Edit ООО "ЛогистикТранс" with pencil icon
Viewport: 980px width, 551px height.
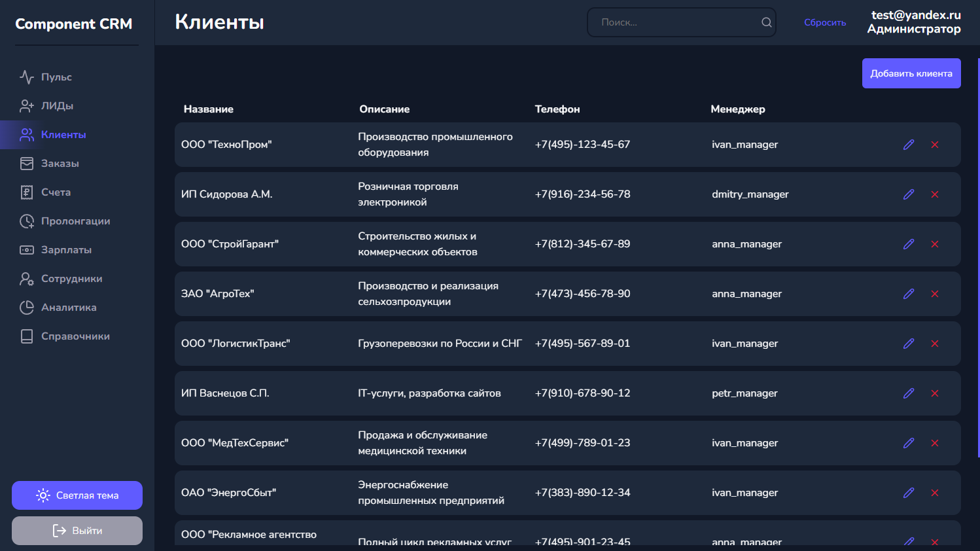pos(909,344)
